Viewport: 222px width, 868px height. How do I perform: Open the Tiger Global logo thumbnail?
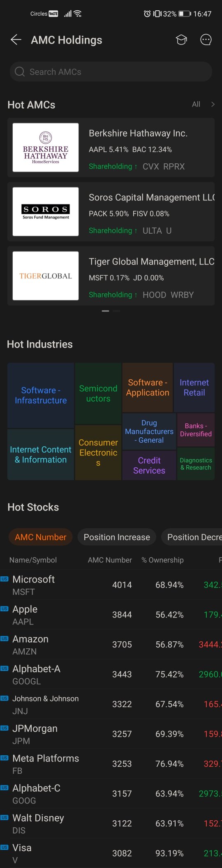pos(46,276)
